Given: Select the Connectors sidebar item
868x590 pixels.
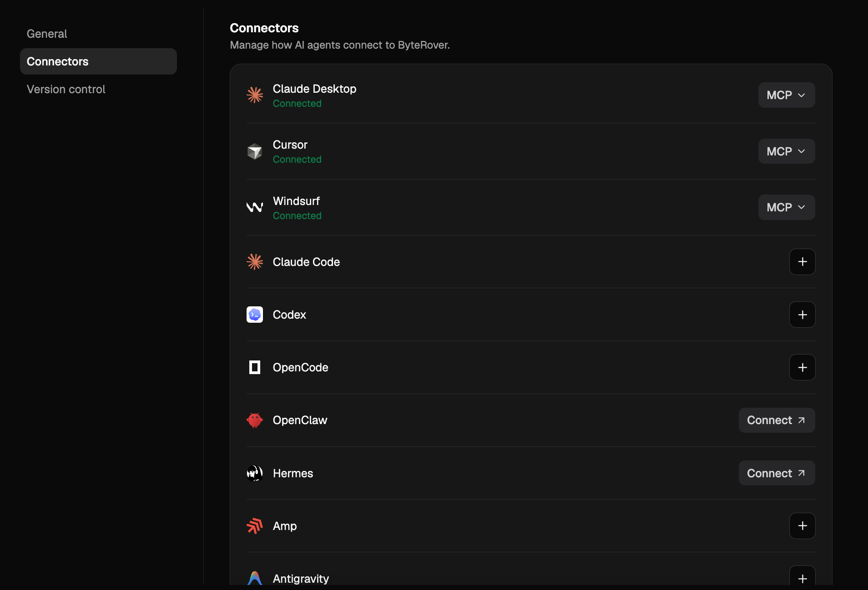Looking at the screenshot, I should click(98, 61).
